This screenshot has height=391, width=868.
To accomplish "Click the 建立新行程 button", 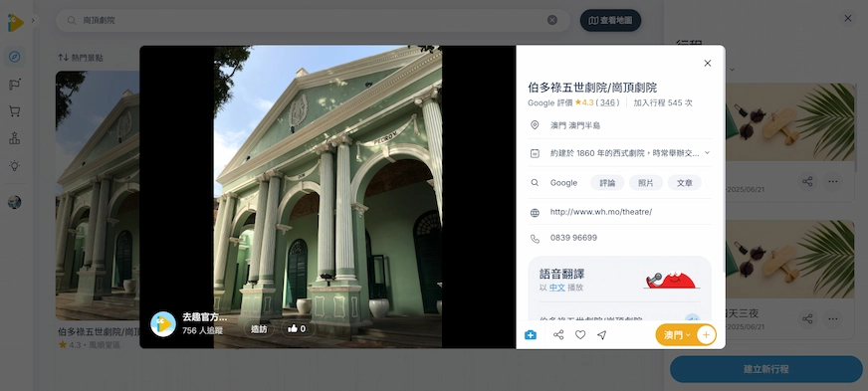I will (x=766, y=369).
